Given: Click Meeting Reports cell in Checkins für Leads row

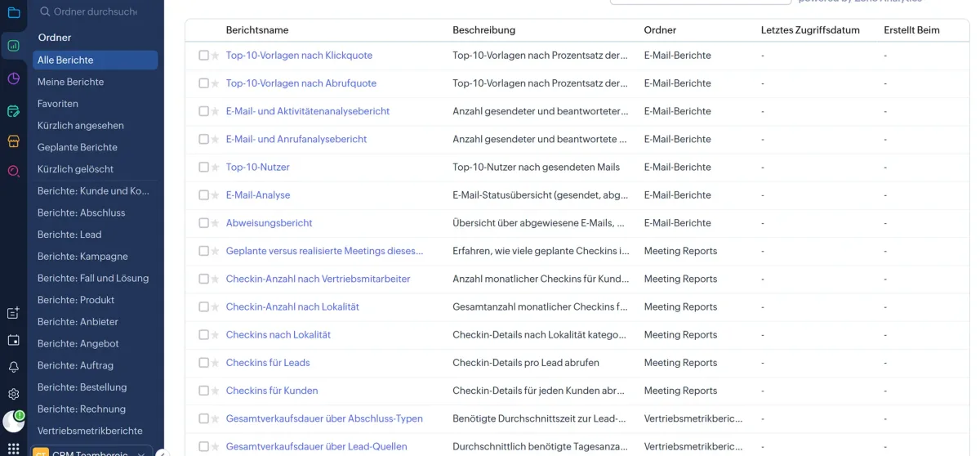Looking at the screenshot, I should (680, 363).
